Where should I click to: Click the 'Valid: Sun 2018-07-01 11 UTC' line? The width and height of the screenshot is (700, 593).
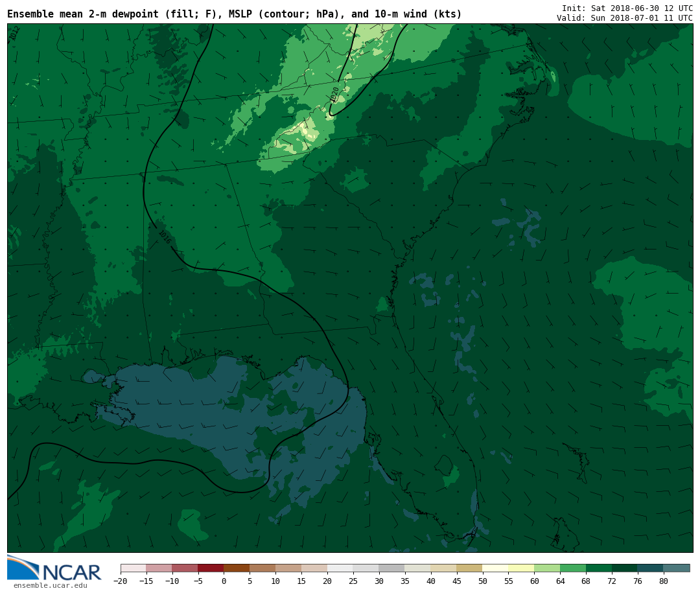pyautogui.click(x=625, y=18)
